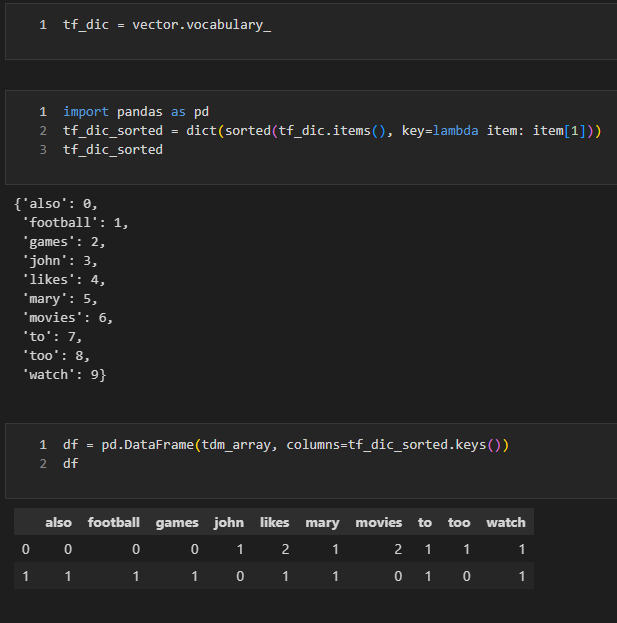This screenshot has height=623, width=617.
Task: Click the 'to' column header
Action: click(x=425, y=522)
